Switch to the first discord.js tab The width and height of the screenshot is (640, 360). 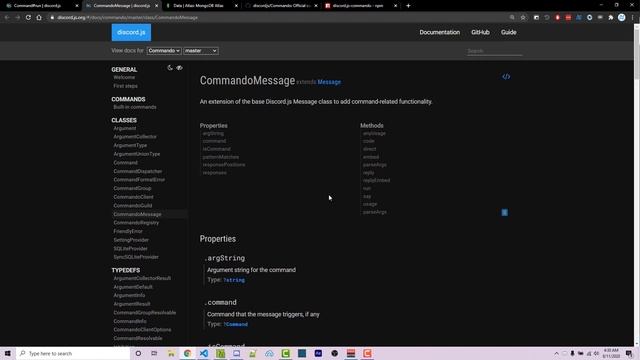coord(41,6)
